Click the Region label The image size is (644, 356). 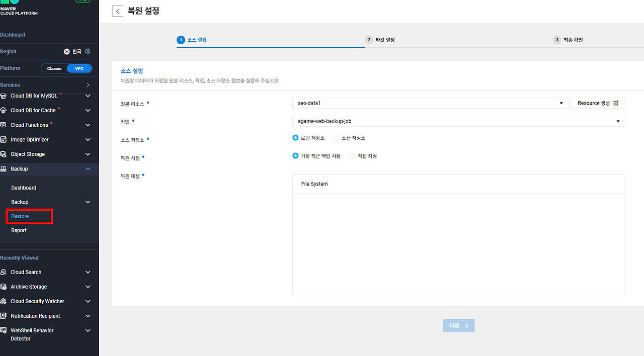click(x=8, y=51)
